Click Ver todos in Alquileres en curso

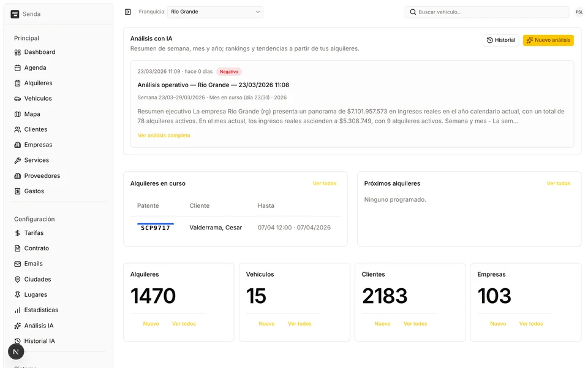(x=325, y=183)
